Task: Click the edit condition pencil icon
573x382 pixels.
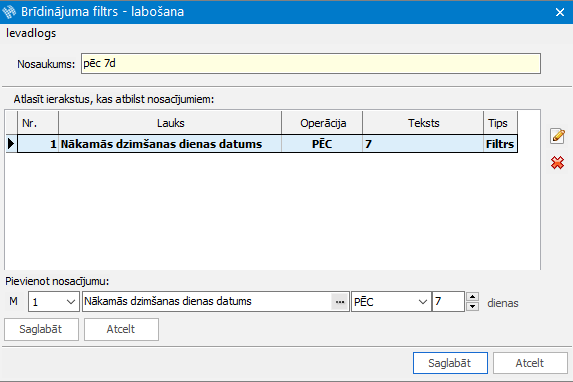Action: 557,136
